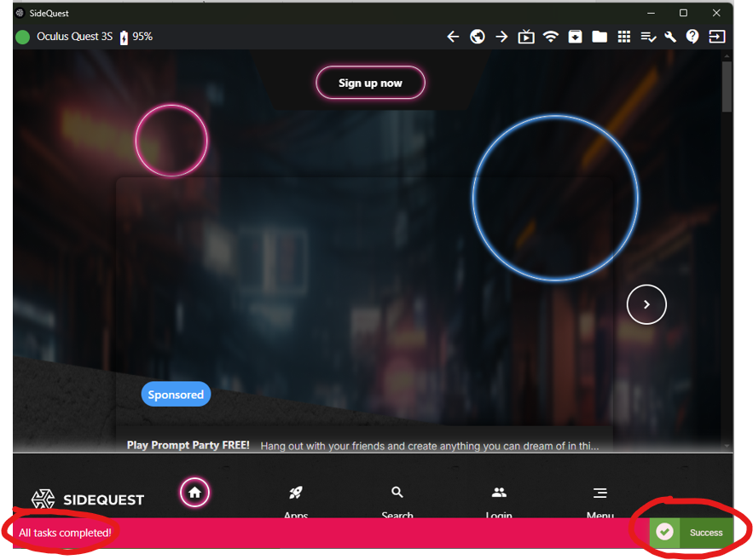The image size is (753, 560).
Task: Advance the carousel with the next chevron
Action: pyautogui.click(x=646, y=304)
